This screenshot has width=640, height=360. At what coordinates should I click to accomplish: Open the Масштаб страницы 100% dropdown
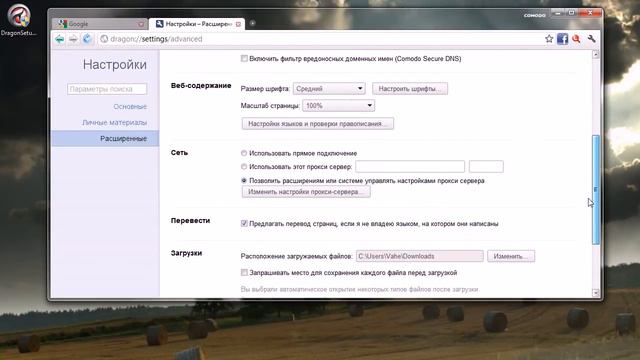coord(338,106)
